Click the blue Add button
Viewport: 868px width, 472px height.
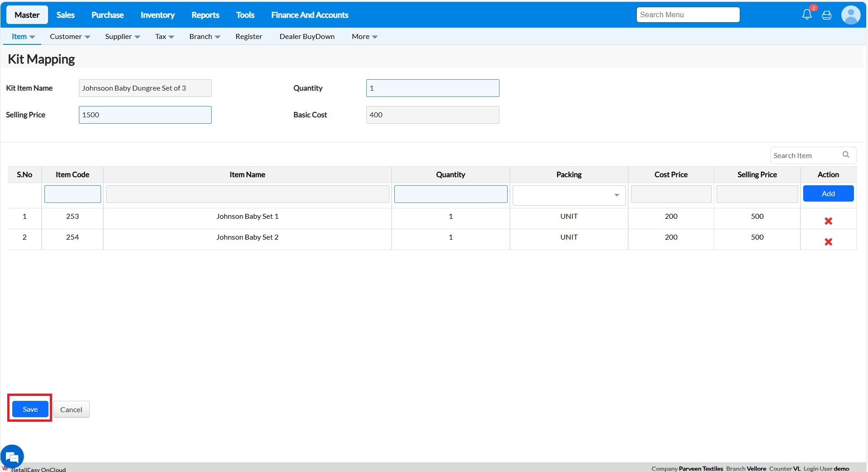(x=828, y=193)
